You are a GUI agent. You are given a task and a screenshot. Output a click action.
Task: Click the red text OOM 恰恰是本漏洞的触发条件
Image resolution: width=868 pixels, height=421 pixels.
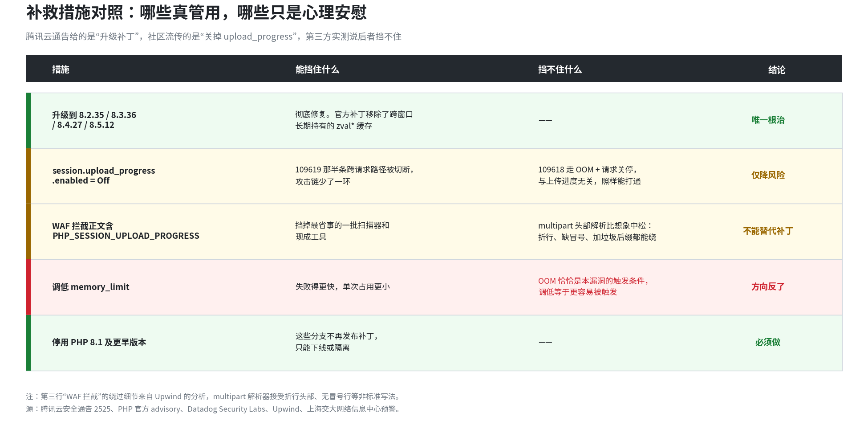[593, 281]
